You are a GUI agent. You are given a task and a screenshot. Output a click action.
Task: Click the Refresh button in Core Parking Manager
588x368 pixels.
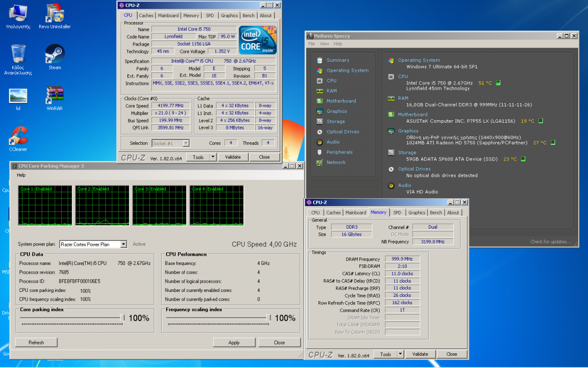tap(36, 342)
